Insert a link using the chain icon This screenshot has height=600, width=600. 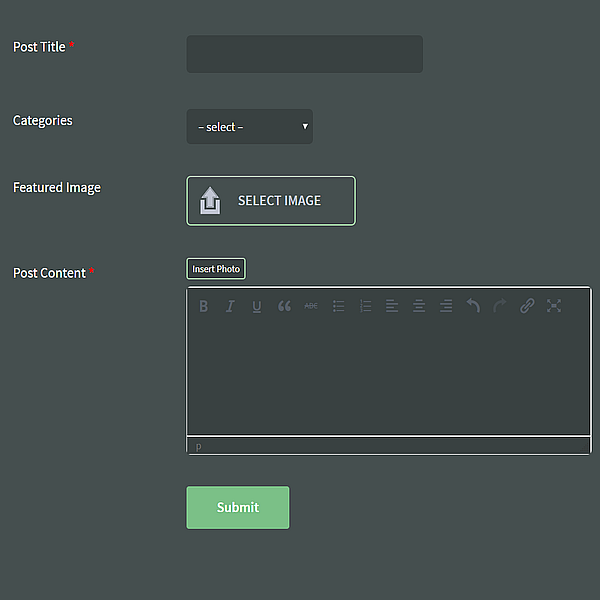click(527, 306)
